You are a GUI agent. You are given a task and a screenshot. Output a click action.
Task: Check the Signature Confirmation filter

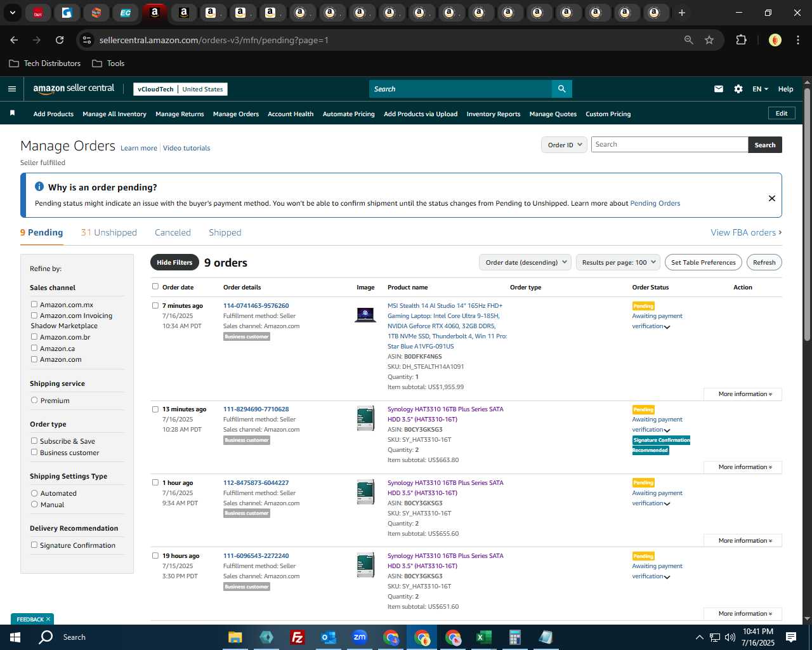(x=34, y=545)
